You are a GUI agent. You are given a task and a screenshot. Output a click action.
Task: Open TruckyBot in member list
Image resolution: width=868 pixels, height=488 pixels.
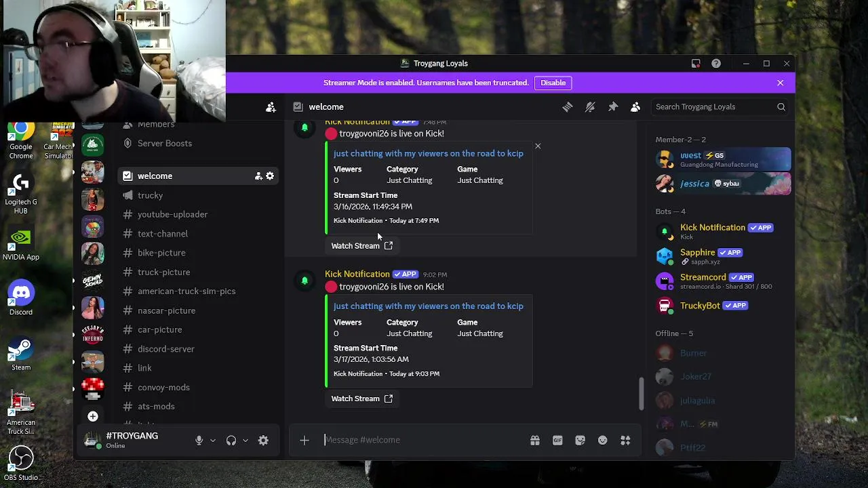pos(723,306)
